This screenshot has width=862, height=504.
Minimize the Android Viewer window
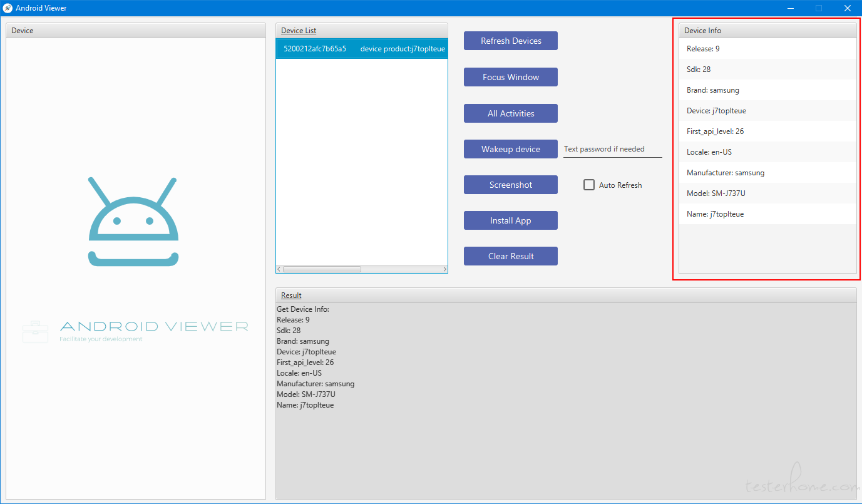coord(791,8)
